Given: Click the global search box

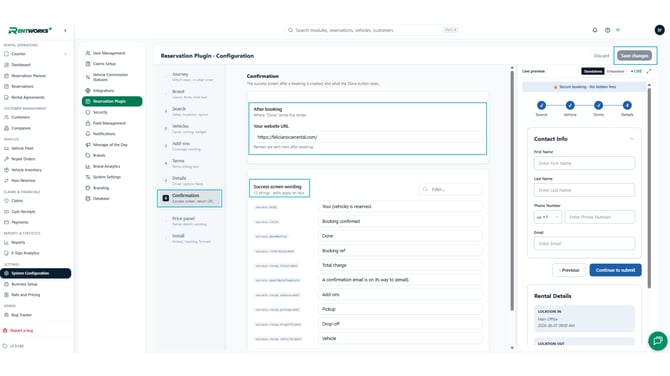Looking at the screenshot, I should [373, 30].
